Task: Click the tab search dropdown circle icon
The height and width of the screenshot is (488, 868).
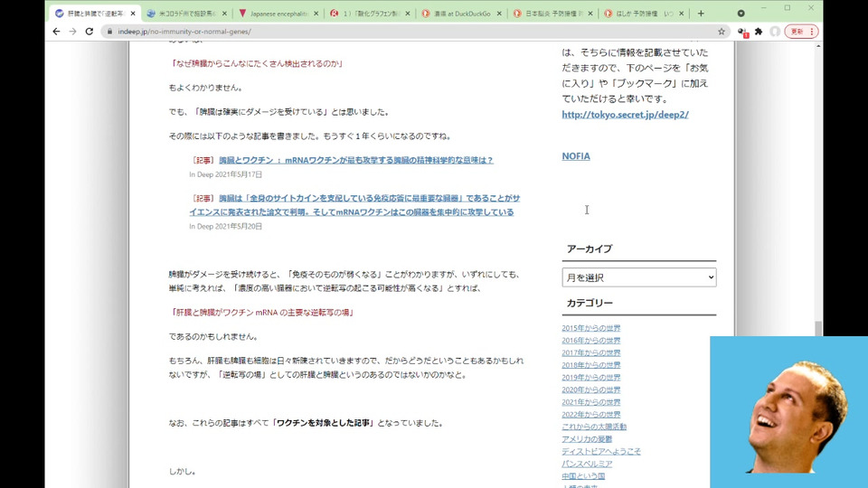Action: click(741, 14)
